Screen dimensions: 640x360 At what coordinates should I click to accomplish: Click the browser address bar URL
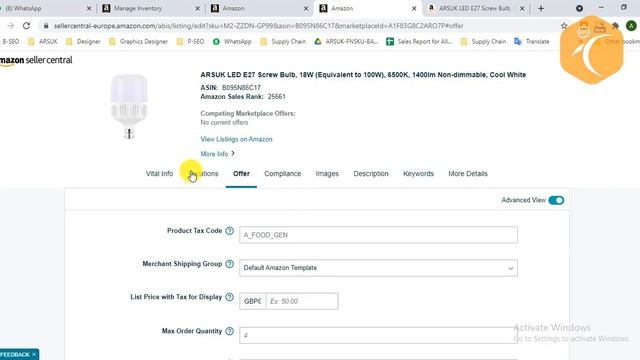pyautogui.click(x=258, y=26)
